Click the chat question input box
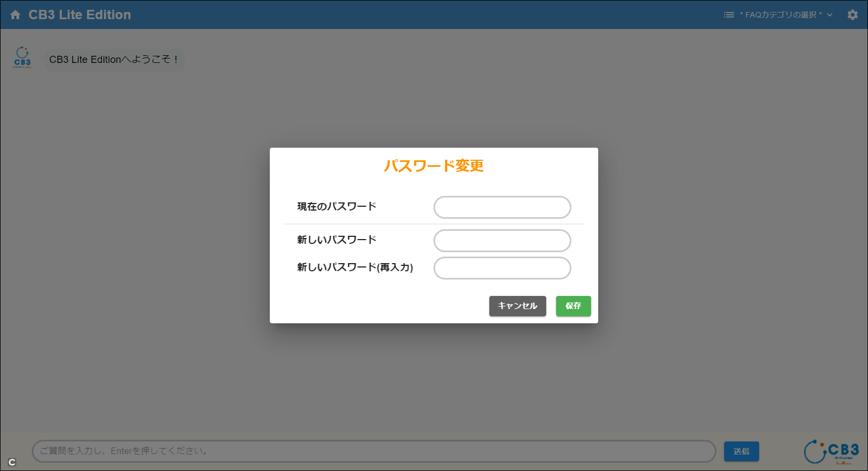Image resolution: width=868 pixels, height=471 pixels. tap(373, 451)
